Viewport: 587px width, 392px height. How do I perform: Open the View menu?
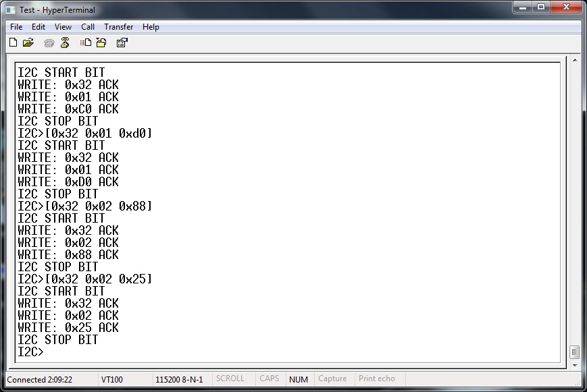(x=63, y=27)
